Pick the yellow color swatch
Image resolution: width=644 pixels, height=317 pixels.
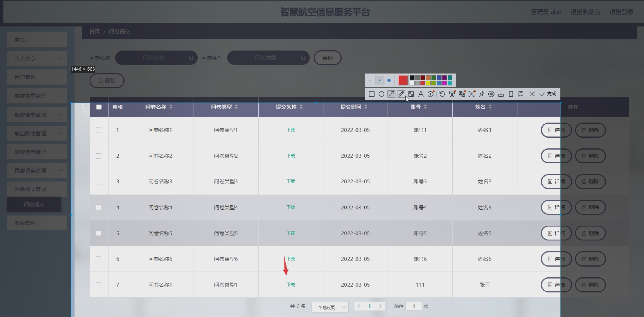pyautogui.click(x=428, y=83)
